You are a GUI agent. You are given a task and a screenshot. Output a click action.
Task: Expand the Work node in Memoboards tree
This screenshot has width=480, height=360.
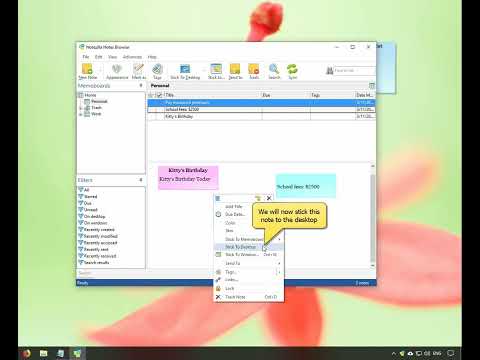click(x=80, y=114)
